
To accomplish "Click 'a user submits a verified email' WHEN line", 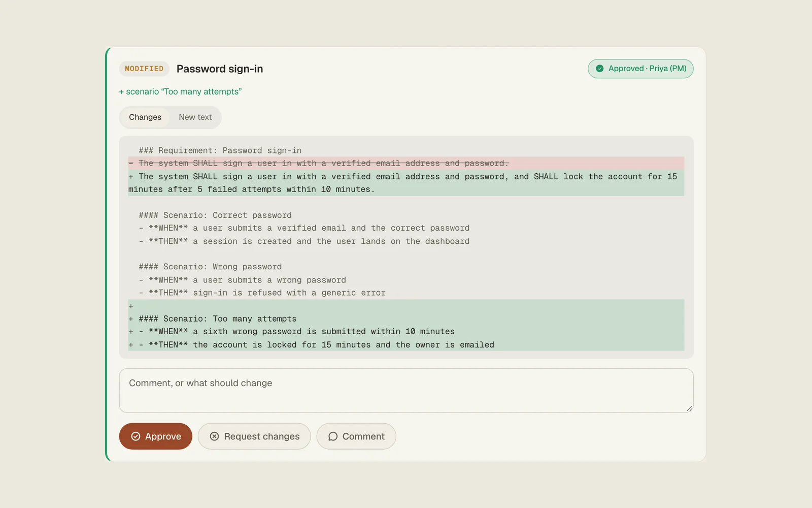I will click(x=304, y=228).
